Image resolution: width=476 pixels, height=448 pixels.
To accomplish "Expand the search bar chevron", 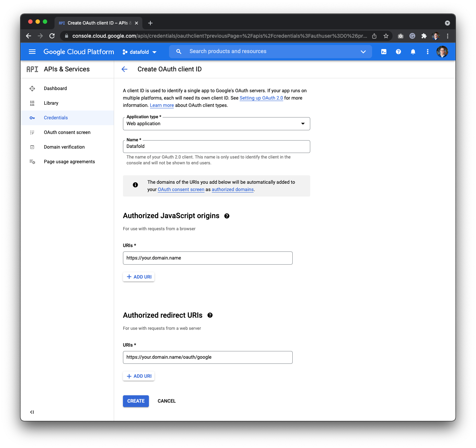I will 363,52.
